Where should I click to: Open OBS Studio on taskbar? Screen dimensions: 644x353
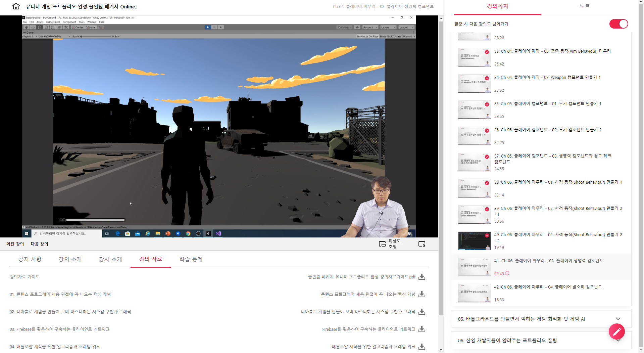coord(198,233)
